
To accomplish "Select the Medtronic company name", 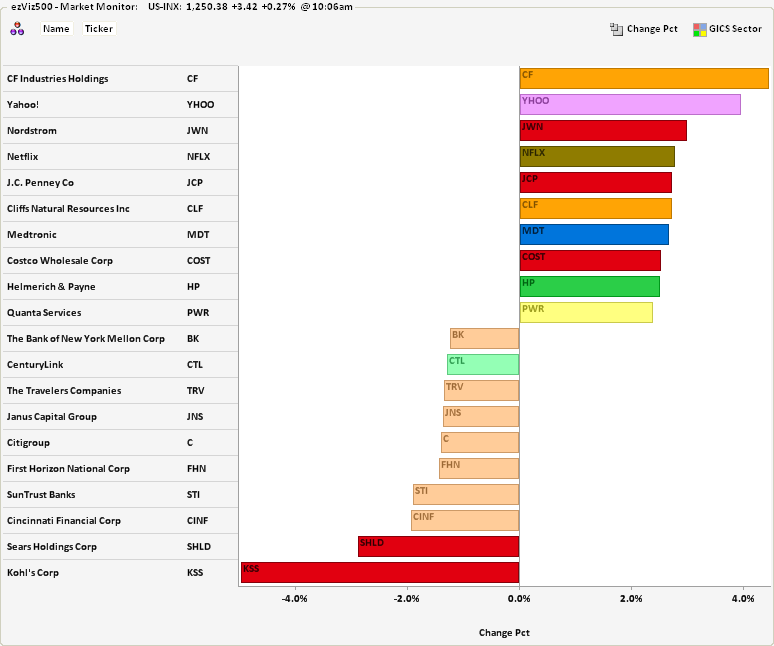I will coord(32,234).
